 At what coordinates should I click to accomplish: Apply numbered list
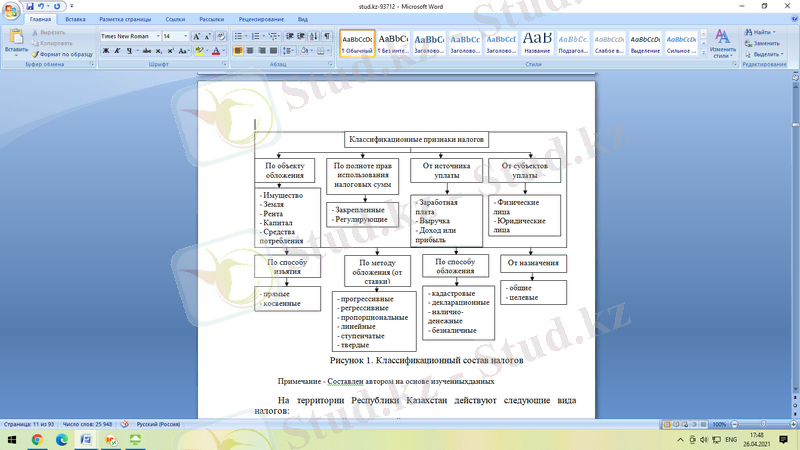click(255, 36)
